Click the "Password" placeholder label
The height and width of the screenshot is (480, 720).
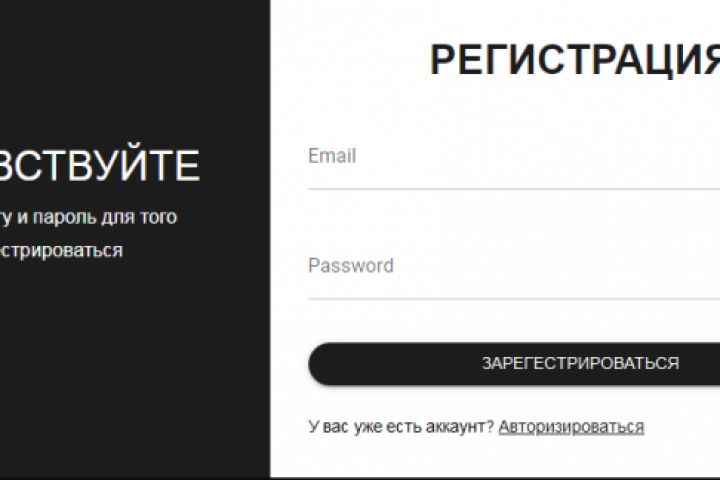pos(351,266)
